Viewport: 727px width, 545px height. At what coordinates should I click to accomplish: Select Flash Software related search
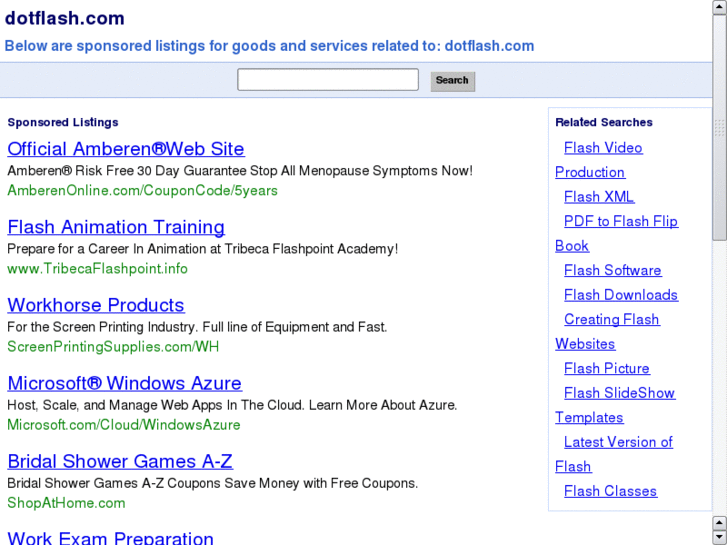(x=612, y=270)
